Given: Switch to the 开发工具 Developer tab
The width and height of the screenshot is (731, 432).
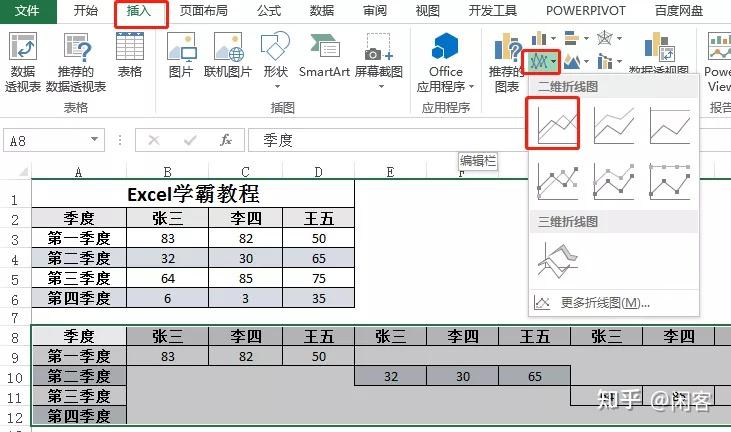Looking at the screenshot, I should pyautogui.click(x=492, y=11).
